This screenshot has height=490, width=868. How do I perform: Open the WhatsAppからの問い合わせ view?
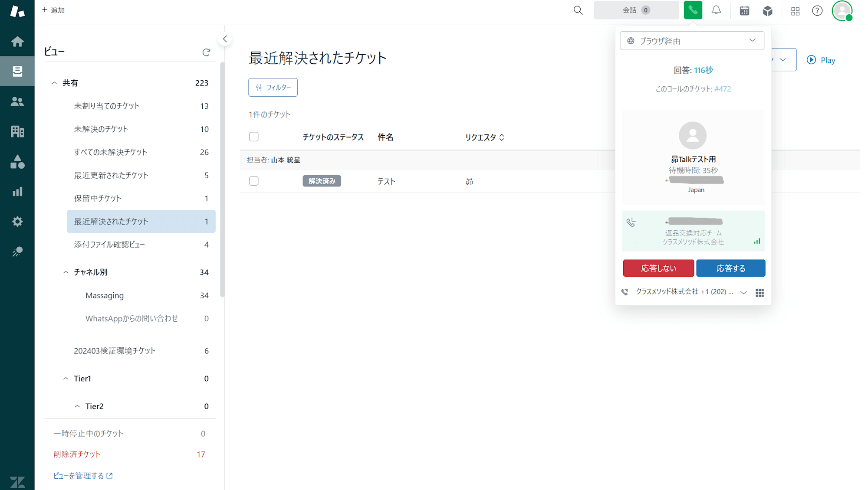[x=147, y=319]
